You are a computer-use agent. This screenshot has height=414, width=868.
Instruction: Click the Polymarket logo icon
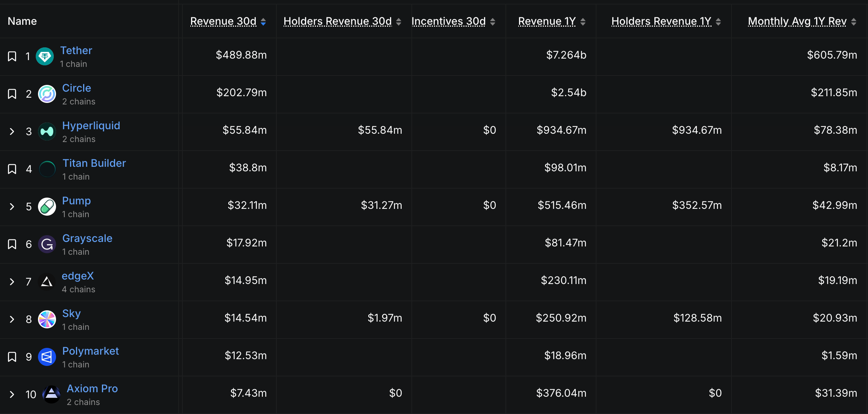point(47,357)
